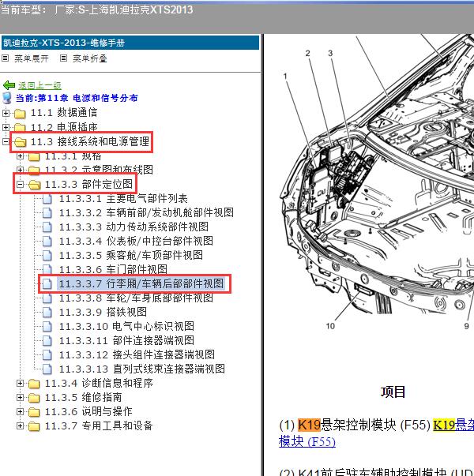Open 11.3.3.4 仪表板/中控台部件视图

(136, 241)
